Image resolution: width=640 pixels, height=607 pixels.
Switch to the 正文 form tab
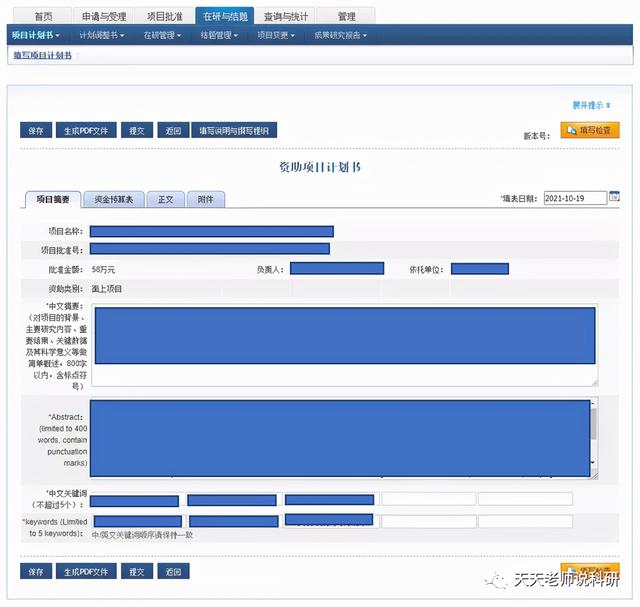(166, 199)
